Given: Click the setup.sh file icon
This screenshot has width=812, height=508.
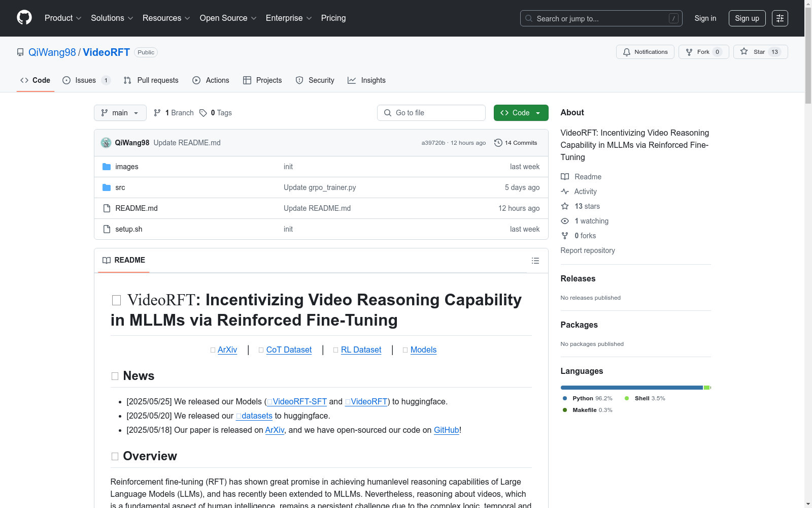Looking at the screenshot, I should point(107,229).
